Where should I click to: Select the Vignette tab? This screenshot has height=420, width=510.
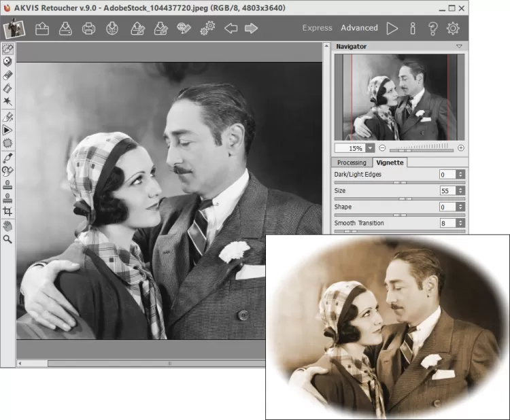(x=390, y=162)
